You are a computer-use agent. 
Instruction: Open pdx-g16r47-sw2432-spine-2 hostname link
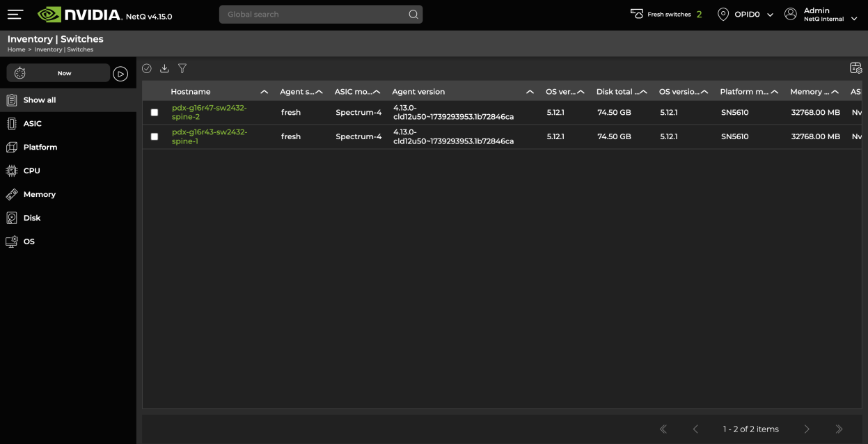click(x=210, y=112)
